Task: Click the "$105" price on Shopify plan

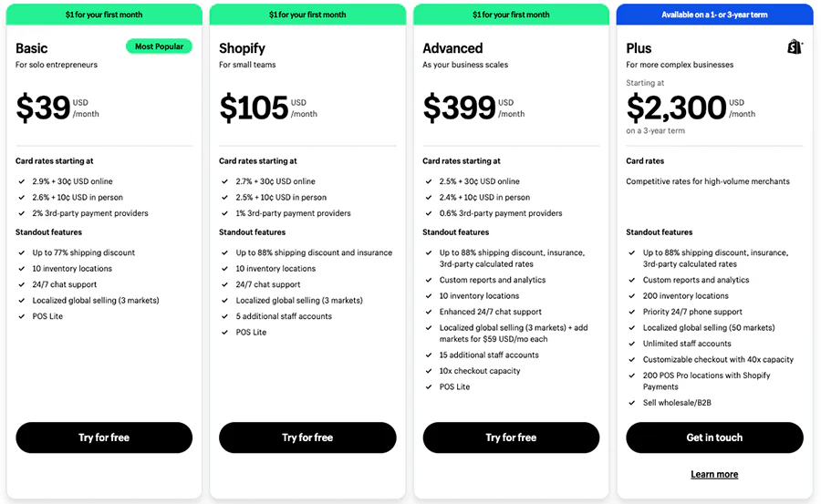Action: 254,108
